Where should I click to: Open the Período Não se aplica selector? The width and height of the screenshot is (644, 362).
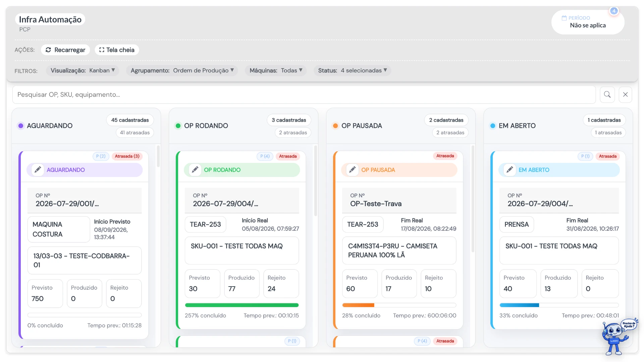point(588,22)
